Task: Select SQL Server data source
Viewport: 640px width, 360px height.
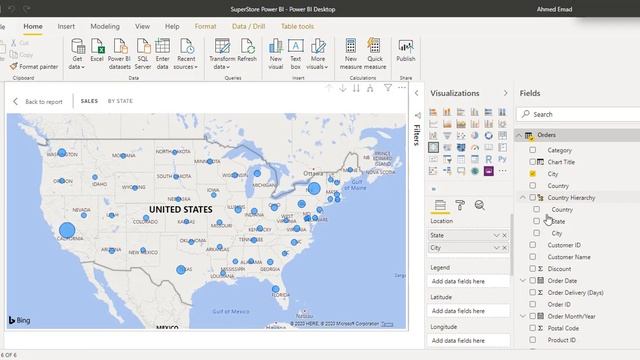Action: pos(143,53)
